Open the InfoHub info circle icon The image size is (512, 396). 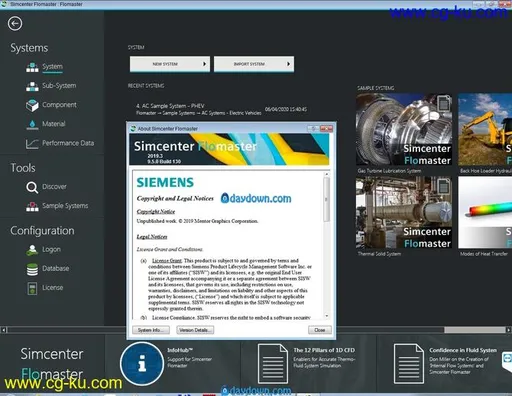(x=142, y=363)
